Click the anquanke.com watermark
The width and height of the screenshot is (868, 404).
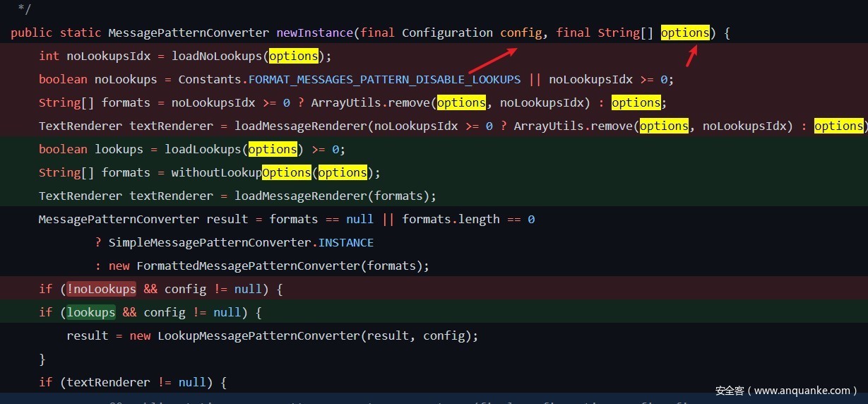tap(786, 390)
